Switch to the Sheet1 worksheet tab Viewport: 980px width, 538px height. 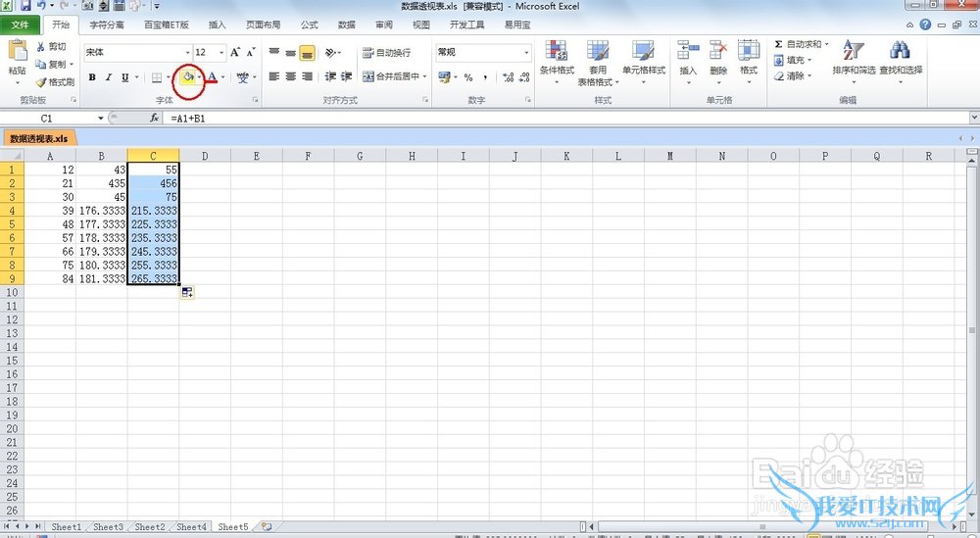(x=67, y=527)
